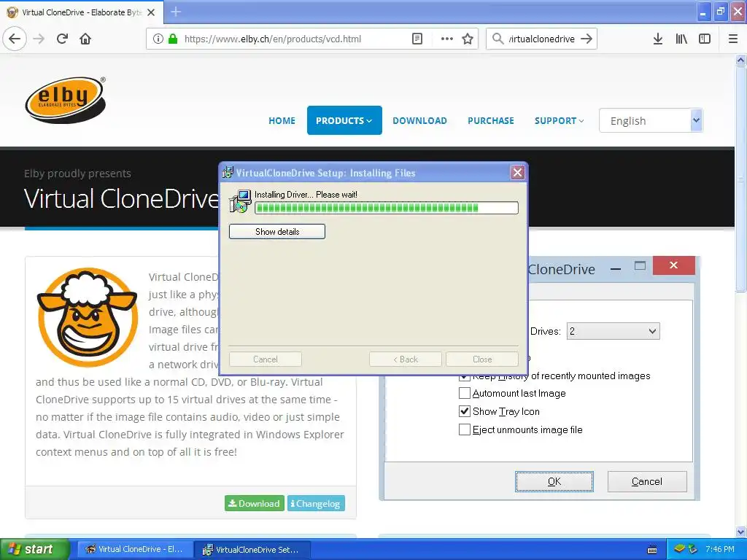Go back with the browser Back arrow

(x=15, y=39)
